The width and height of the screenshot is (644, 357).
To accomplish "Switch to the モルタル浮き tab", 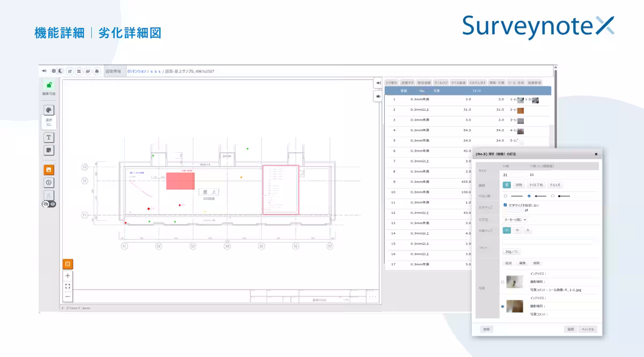I will point(477,83).
